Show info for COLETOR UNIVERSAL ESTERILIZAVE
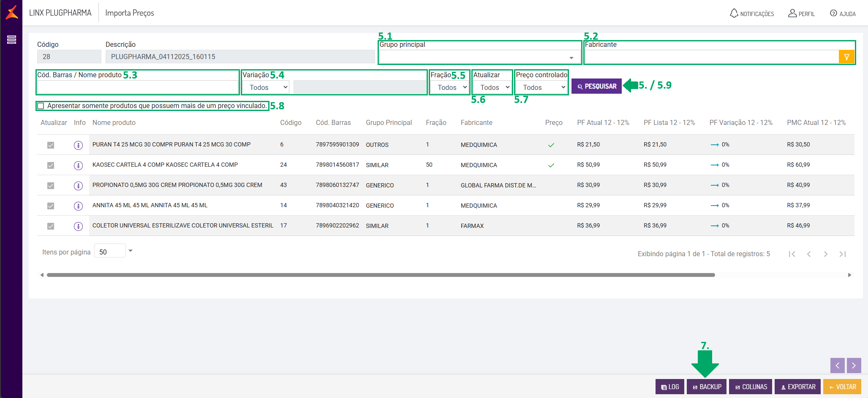Viewport: 868px width, 398px height. [x=78, y=226]
